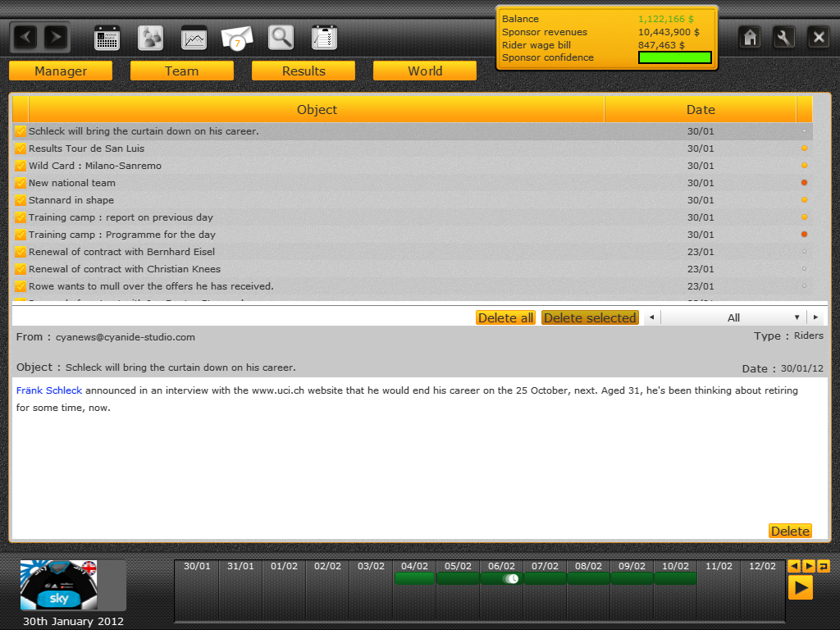Expand the 'All' message filter dropdown
840x630 pixels.
733,317
